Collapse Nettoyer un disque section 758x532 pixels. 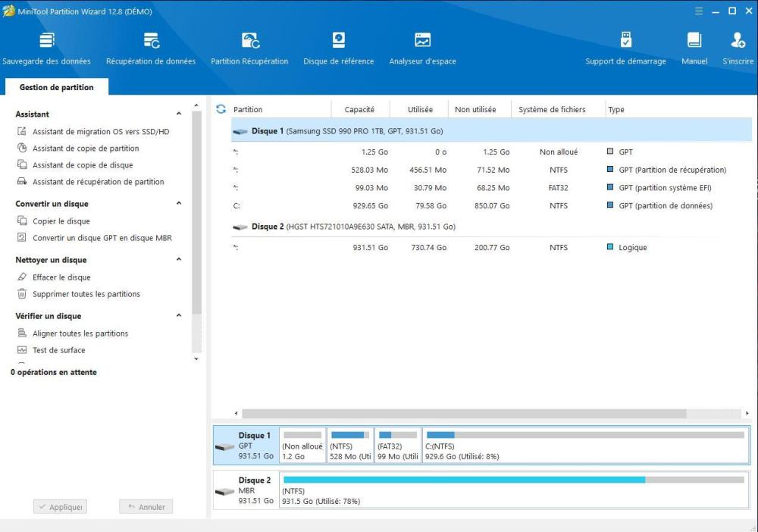tap(179, 260)
